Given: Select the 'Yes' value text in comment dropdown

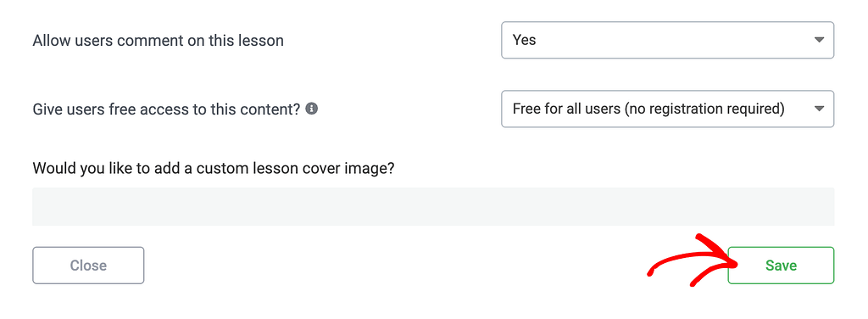Looking at the screenshot, I should (524, 40).
